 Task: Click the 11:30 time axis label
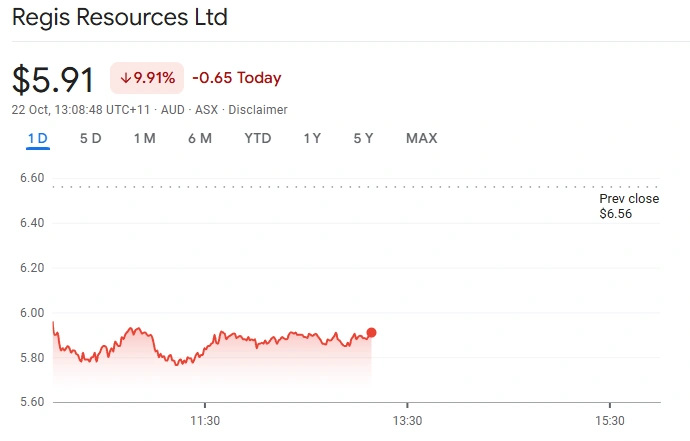click(204, 421)
